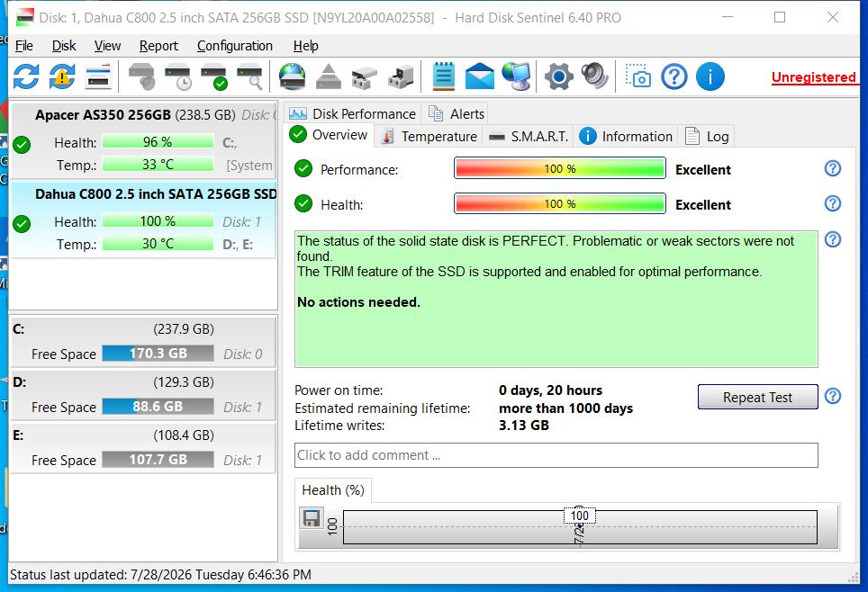
Task: Select the C: partition entry
Action: coord(143,341)
